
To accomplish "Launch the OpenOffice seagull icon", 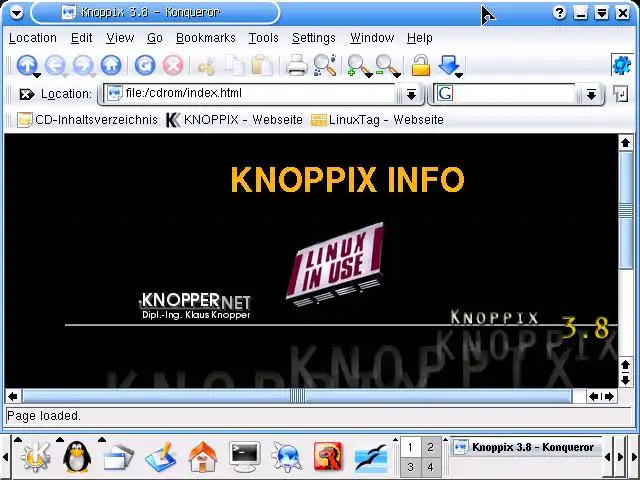I will (x=371, y=458).
